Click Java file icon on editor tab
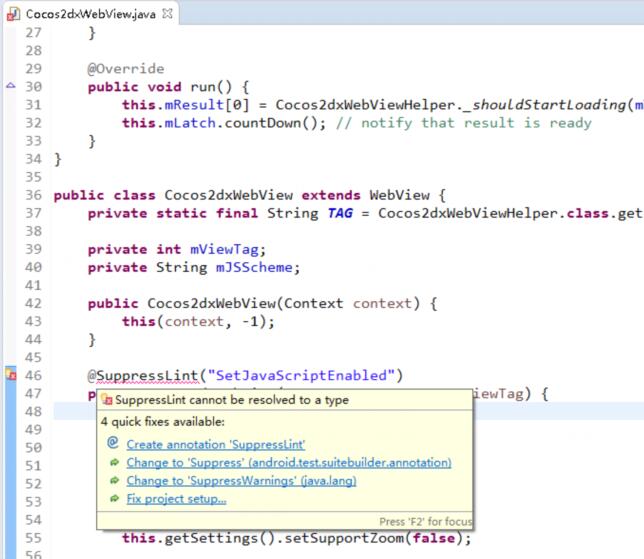 pyautogui.click(x=13, y=14)
